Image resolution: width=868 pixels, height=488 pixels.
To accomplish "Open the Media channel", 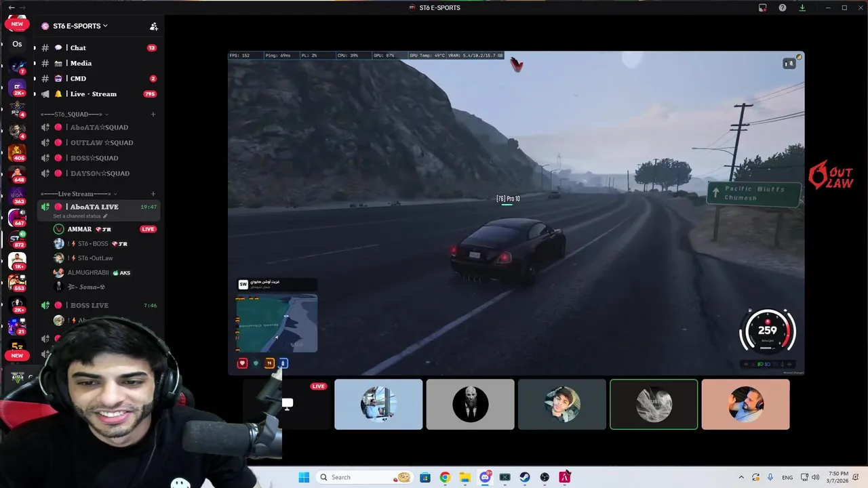I will pos(99,63).
